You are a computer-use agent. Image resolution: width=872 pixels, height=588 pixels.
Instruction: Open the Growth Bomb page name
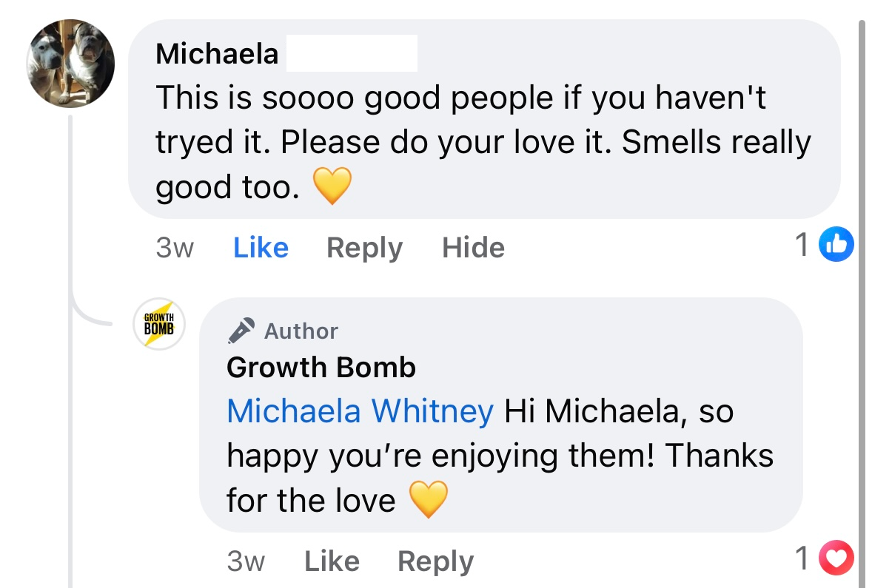pos(321,368)
